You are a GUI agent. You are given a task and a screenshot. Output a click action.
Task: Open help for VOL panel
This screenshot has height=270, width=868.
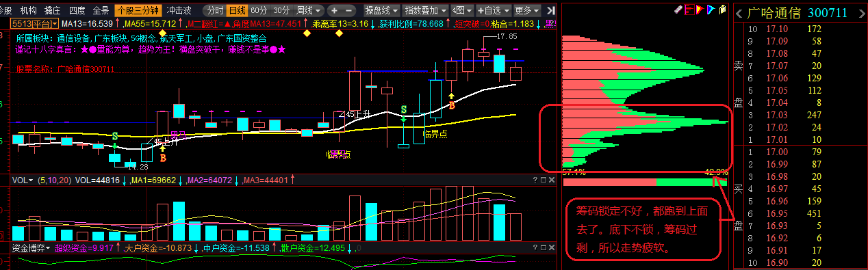click(x=535, y=180)
